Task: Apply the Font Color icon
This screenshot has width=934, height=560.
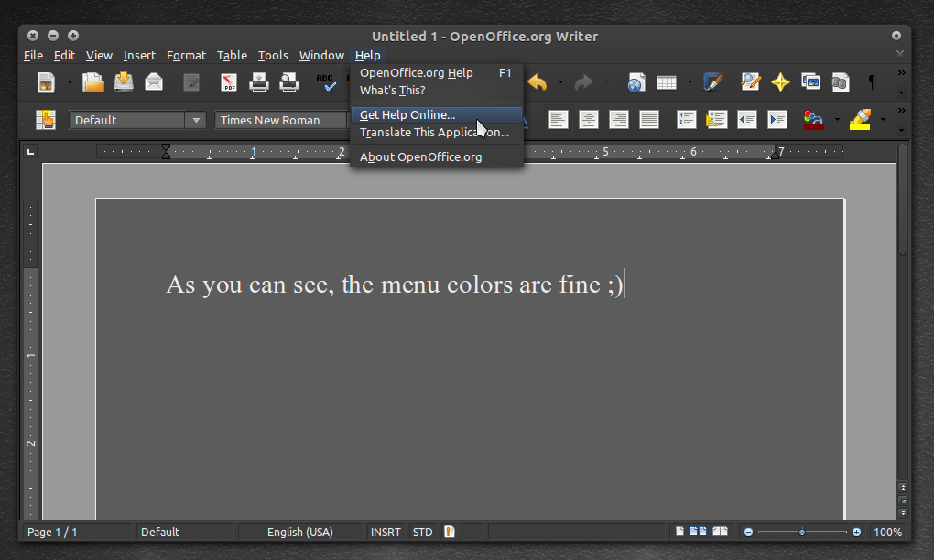Action: 813,120
